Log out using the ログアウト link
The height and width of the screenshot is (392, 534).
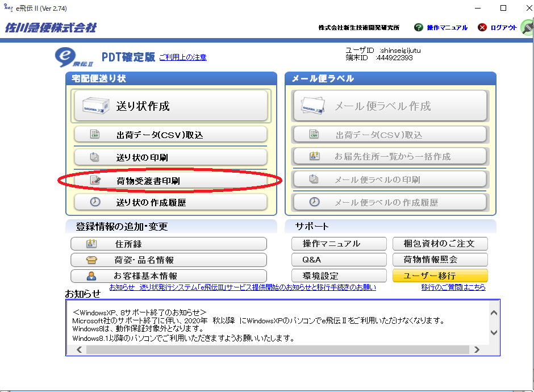(503, 27)
